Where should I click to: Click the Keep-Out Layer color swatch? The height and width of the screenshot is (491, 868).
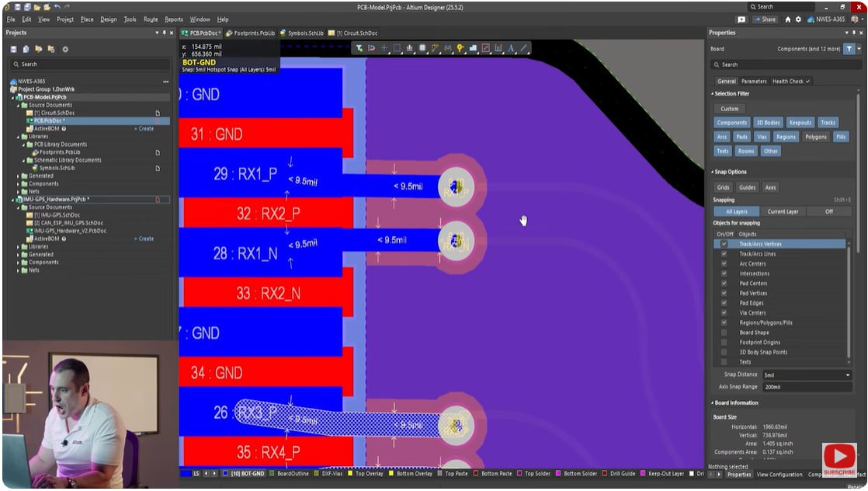tap(643, 474)
